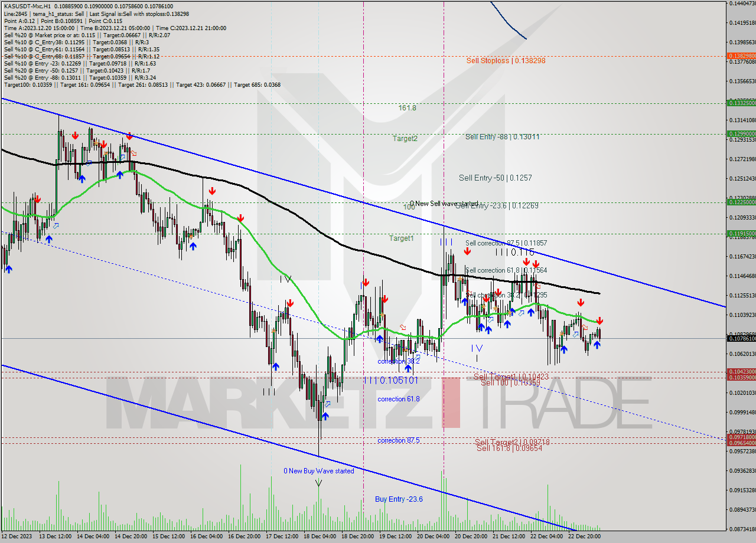Select the 'Sell Entry -23.6 | 0.12269' label
Viewport: 756px width, 543px height.
tap(497, 205)
